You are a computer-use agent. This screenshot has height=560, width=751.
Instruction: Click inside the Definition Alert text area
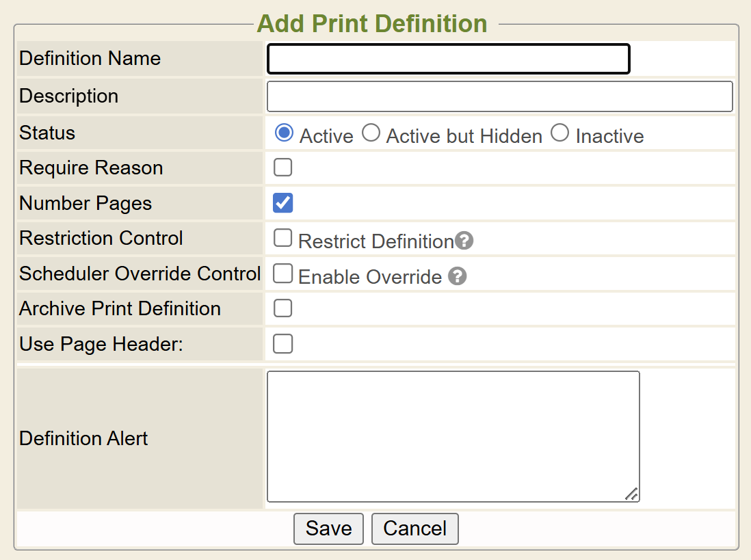[x=453, y=436]
